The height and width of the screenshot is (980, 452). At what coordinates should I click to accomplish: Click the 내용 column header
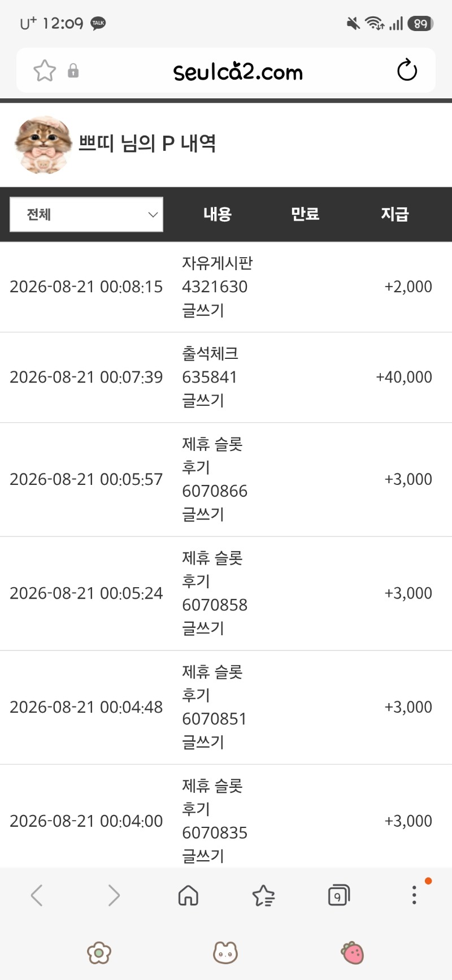pyautogui.click(x=218, y=214)
